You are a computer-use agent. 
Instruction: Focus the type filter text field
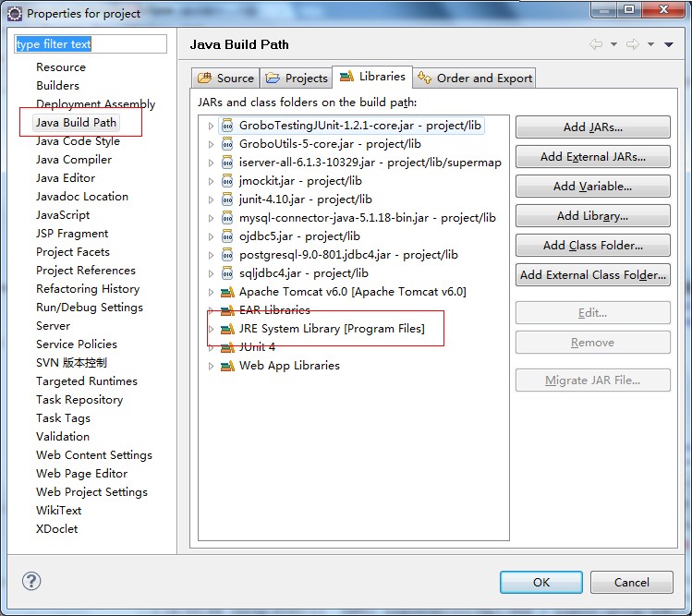(91, 44)
